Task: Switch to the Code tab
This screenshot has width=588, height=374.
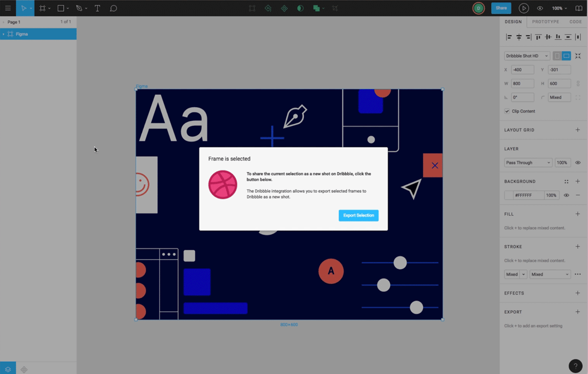Action: (575, 22)
